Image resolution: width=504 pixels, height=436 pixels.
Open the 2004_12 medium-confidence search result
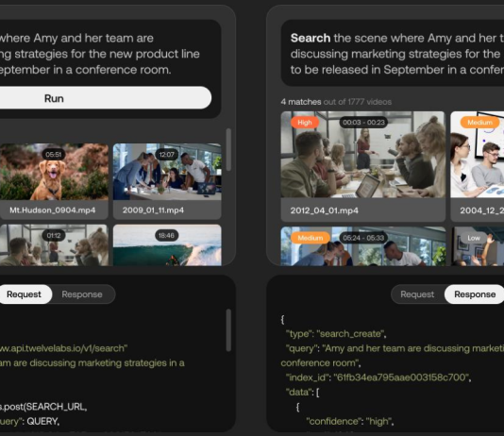(478, 166)
